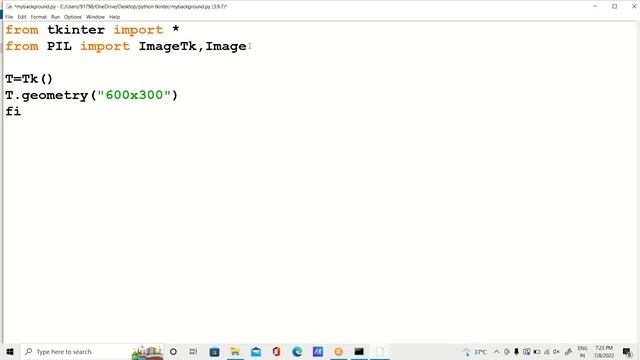Switch to the blank document taskbar icon
Viewport: 640px width, 360px height.
pos(380,351)
